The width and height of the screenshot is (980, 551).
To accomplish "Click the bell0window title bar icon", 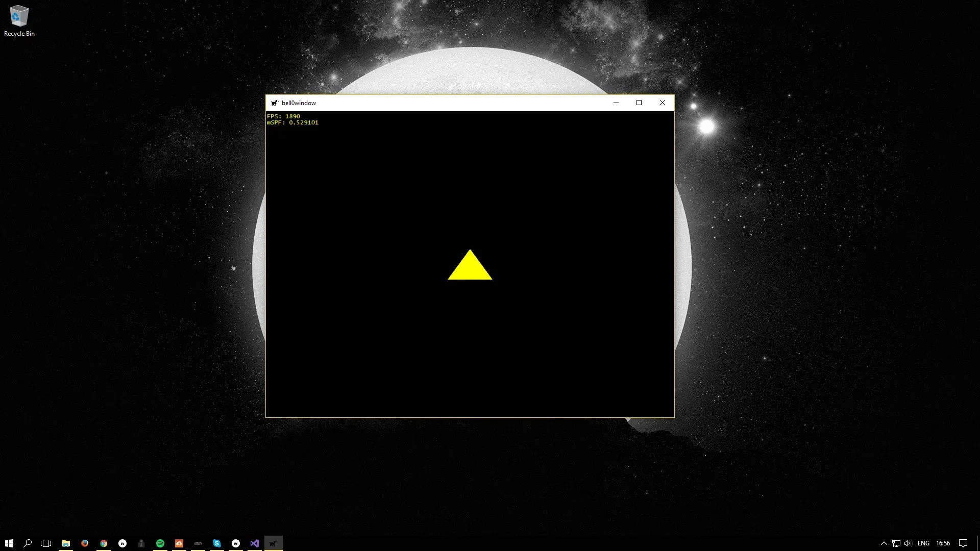I will [x=275, y=103].
